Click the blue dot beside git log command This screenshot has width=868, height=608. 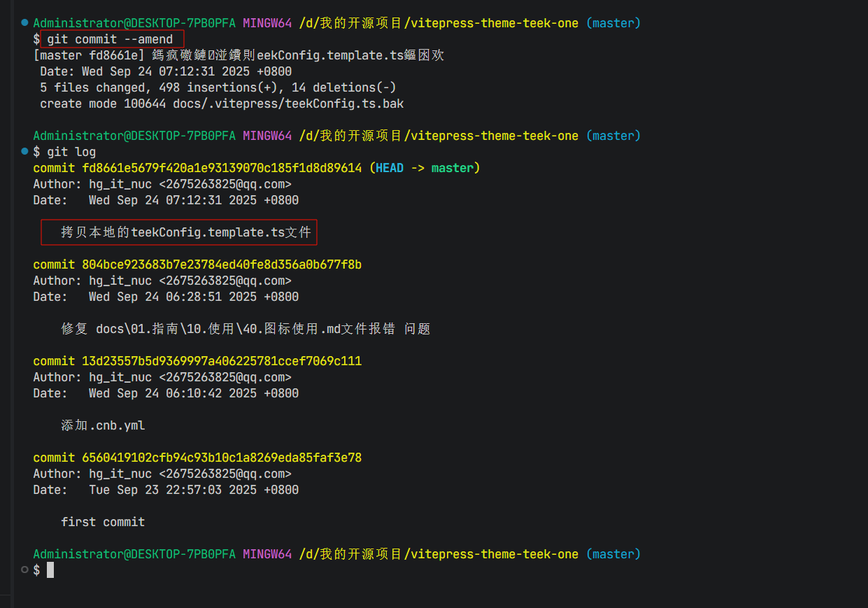25,151
